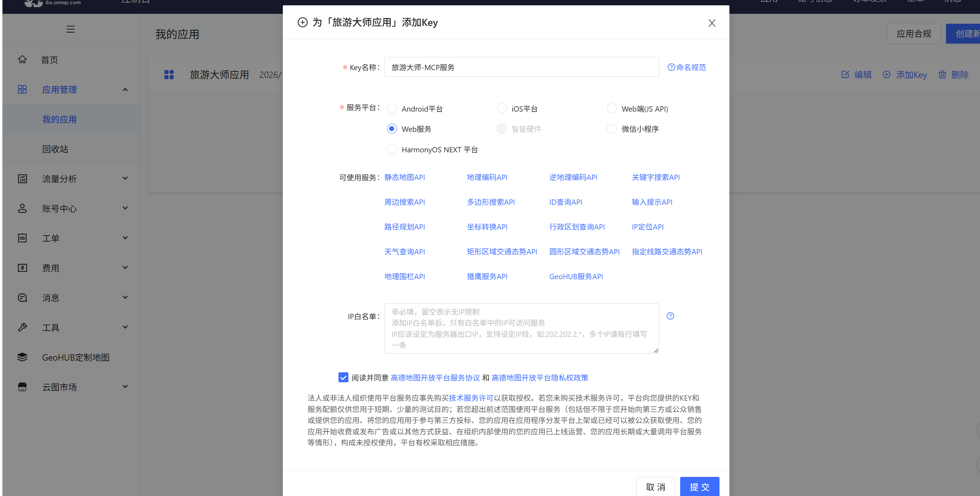Viewport: 980px width, 496px height.
Task: Collapse the 应用管理 section arrow
Action: coord(125,89)
